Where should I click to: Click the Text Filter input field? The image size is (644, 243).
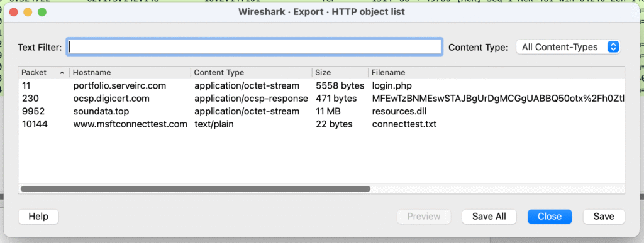(x=255, y=46)
